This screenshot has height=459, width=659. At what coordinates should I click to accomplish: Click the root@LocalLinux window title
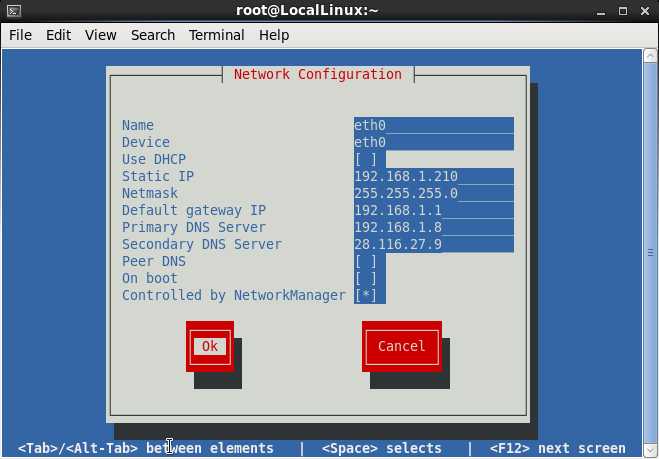click(307, 11)
